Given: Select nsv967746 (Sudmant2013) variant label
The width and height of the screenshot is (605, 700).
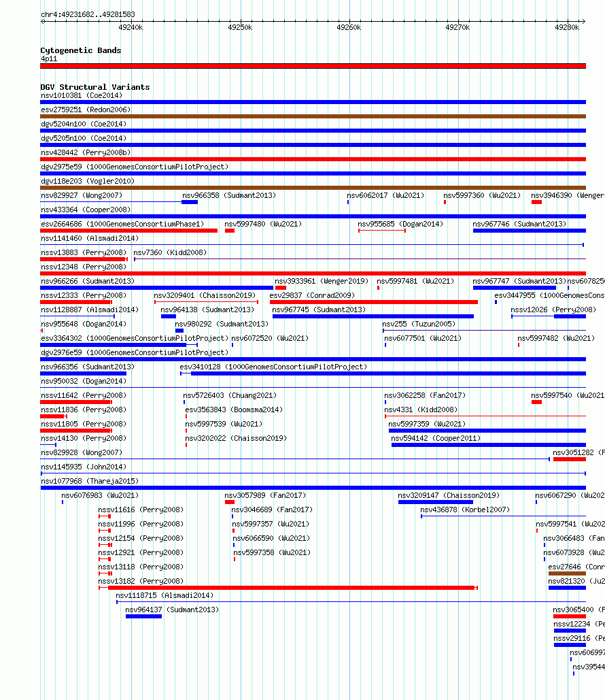Looking at the screenshot, I should point(519,224).
